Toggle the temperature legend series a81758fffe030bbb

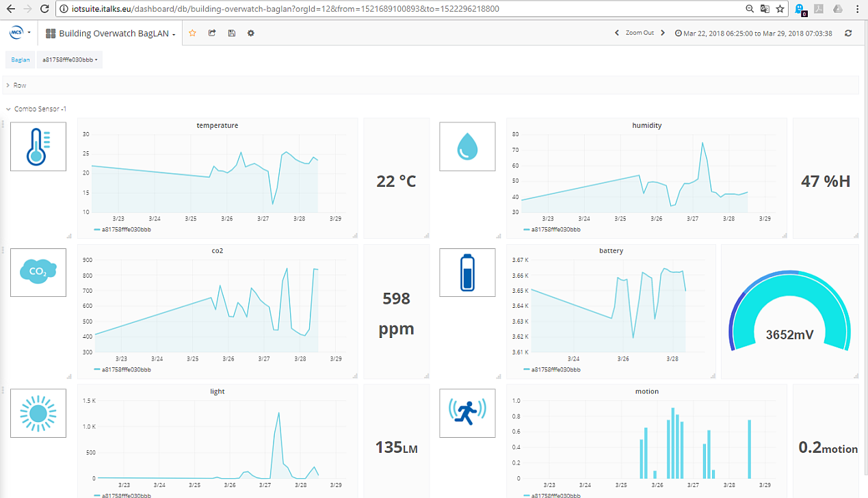point(126,230)
